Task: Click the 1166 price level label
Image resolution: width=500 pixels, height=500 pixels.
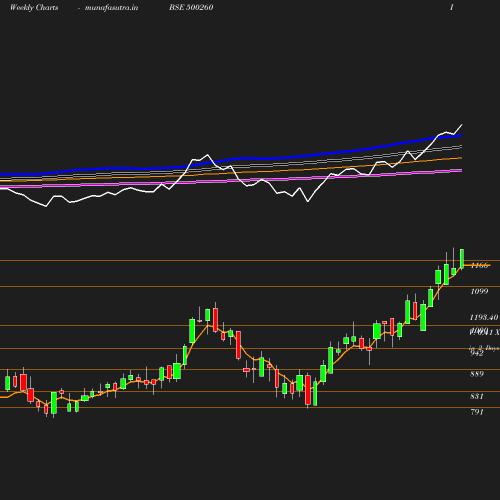Action: point(479,265)
